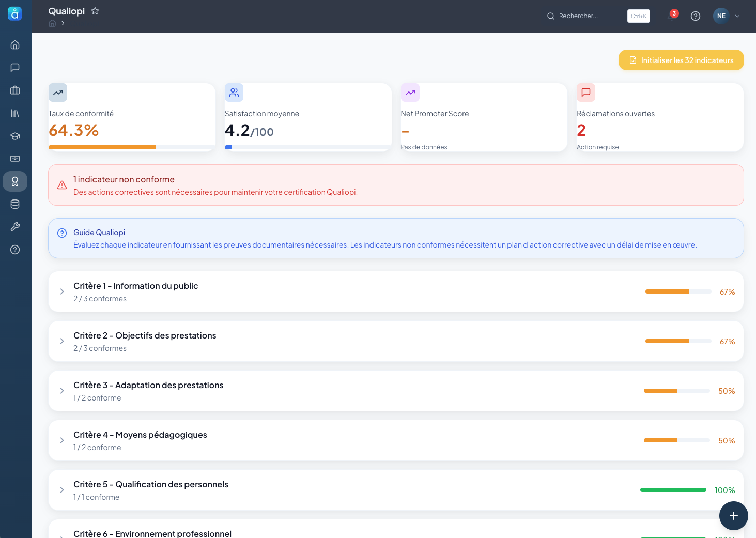Open the graduation cap sidebar icon
The image size is (756, 538).
point(15,136)
